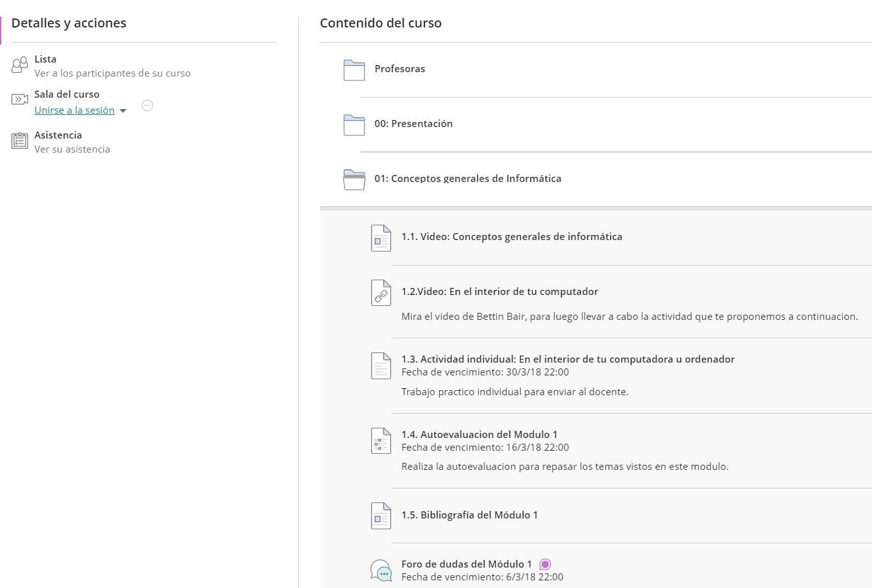Click the Profesoras folder icon
Viewport: 872px width, 588px height.
(354, 70)
